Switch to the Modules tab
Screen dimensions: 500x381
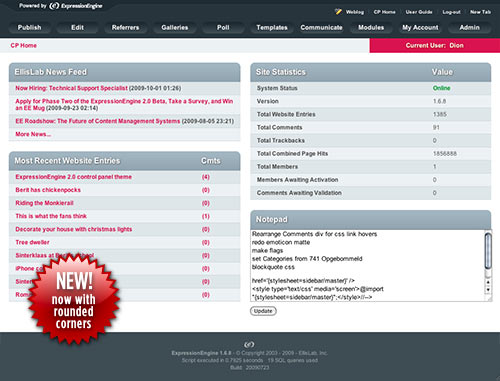(x=371, y=28)
